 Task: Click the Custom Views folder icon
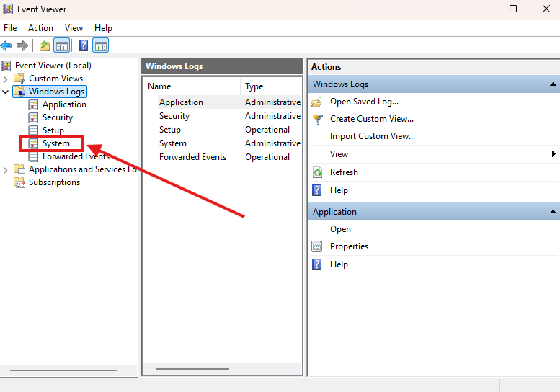point(19,79)
